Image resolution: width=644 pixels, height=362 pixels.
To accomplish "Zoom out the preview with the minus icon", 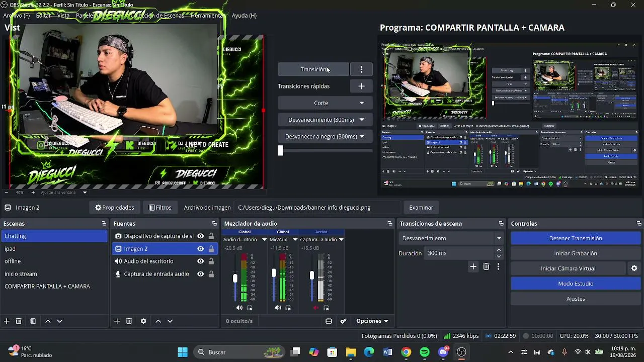I will [x=7, y=193].
